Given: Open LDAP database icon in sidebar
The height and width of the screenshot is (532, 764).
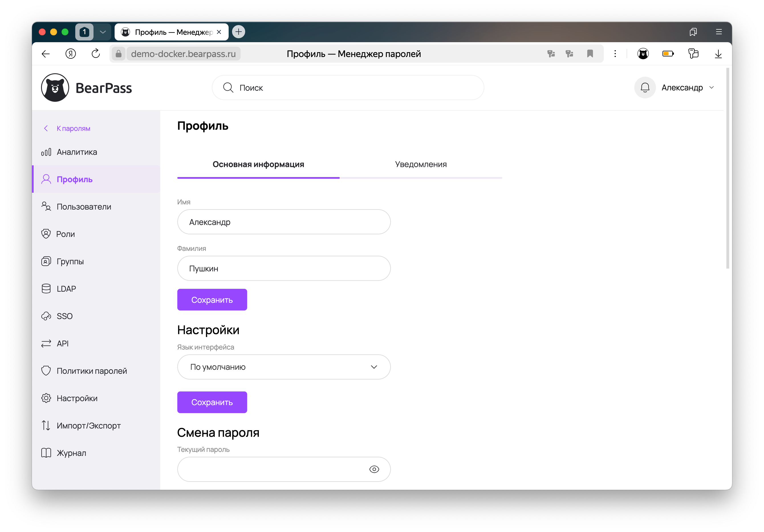Looking at the screenshot, I should point(46,289).
